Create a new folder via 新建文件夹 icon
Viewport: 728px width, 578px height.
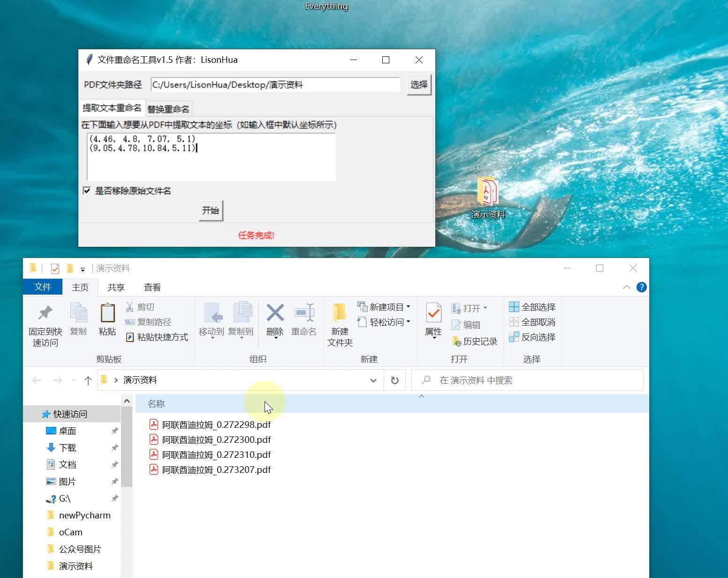(339, 324)
